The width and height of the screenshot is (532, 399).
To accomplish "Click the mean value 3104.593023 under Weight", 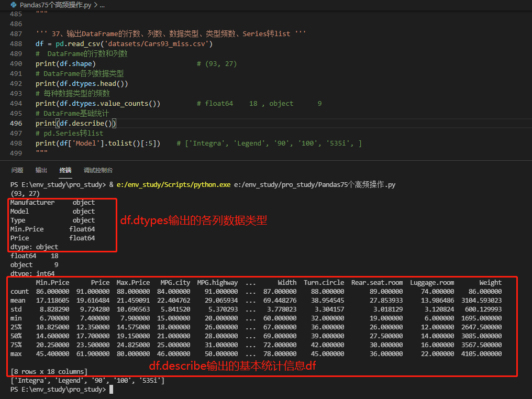I will click(481, 300).
